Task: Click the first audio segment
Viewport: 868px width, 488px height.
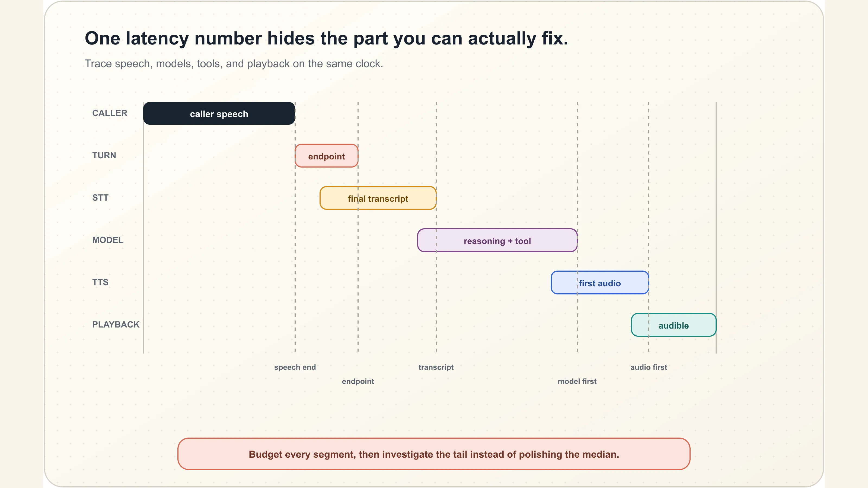Action: (x=600, y=282)
